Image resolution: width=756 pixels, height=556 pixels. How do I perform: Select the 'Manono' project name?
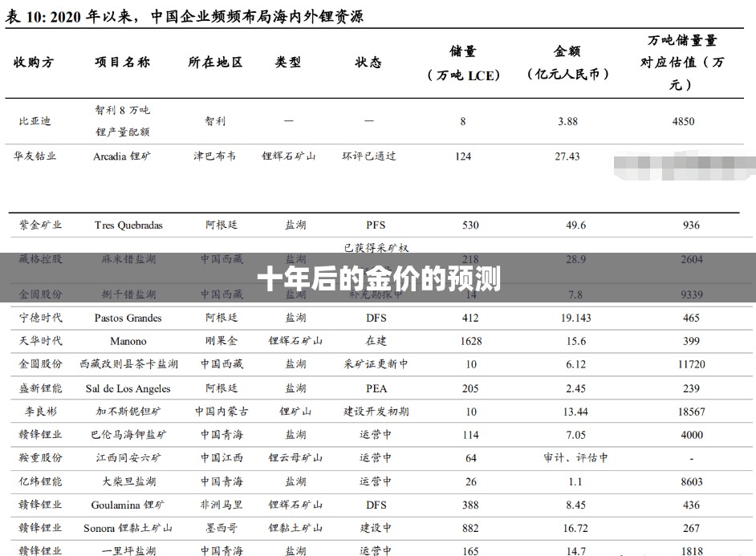128,341
